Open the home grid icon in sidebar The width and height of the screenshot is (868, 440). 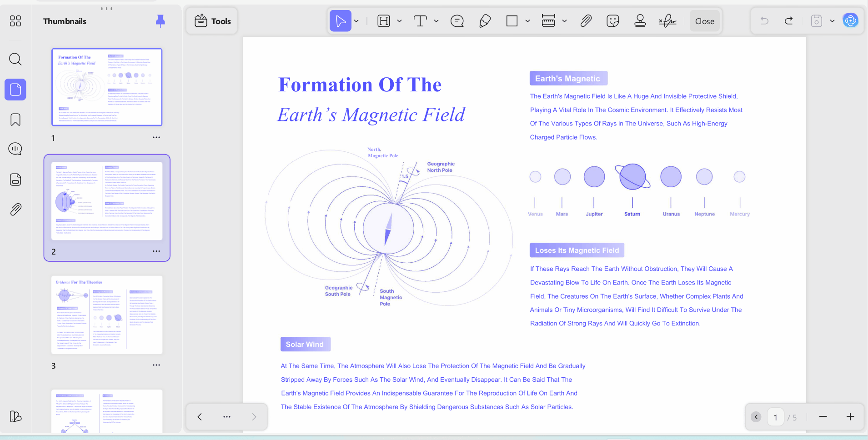(x=15, y=21)
